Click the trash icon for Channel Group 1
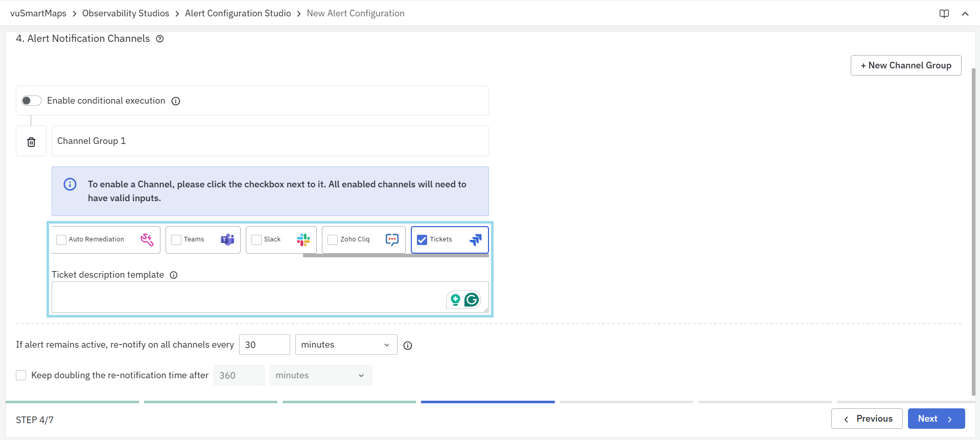Image resolution: width=980 pixels, height=440 pixels. click(31, 141)
